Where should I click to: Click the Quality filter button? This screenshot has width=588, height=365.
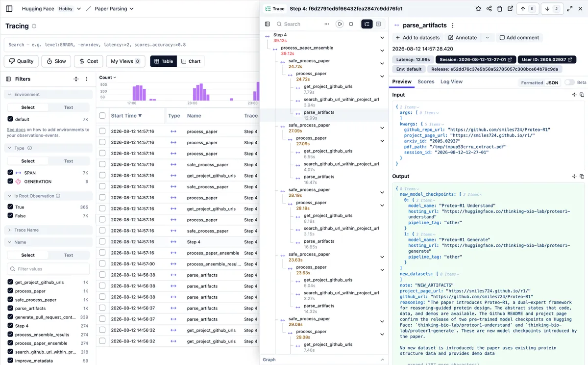click(21, 61)
